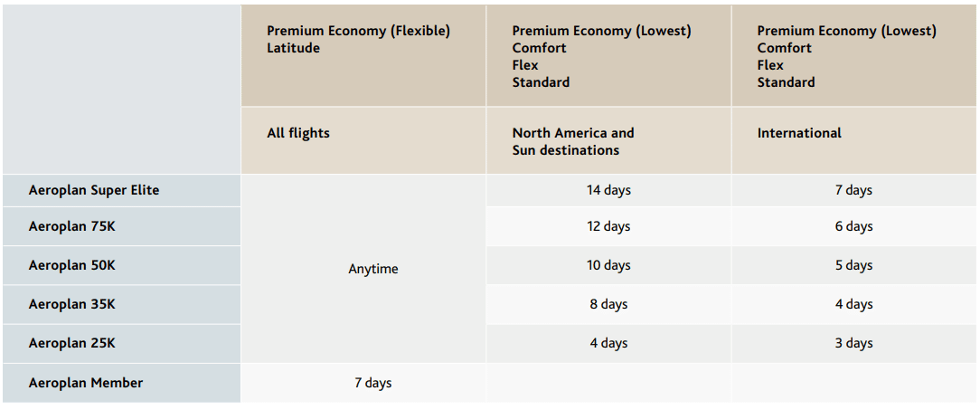Select the Aeroplan 75K row label
The image size is (980, 410).
point(72,226)
